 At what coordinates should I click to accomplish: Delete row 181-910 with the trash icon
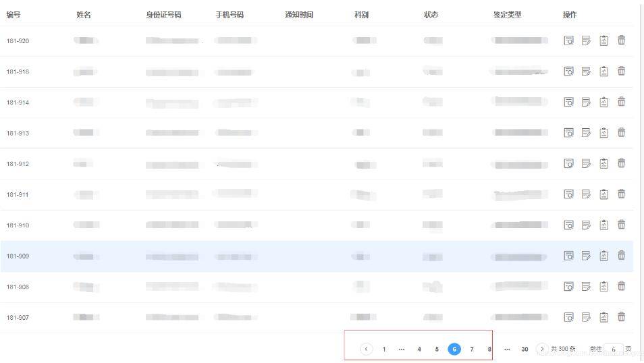tap(622, 225)
